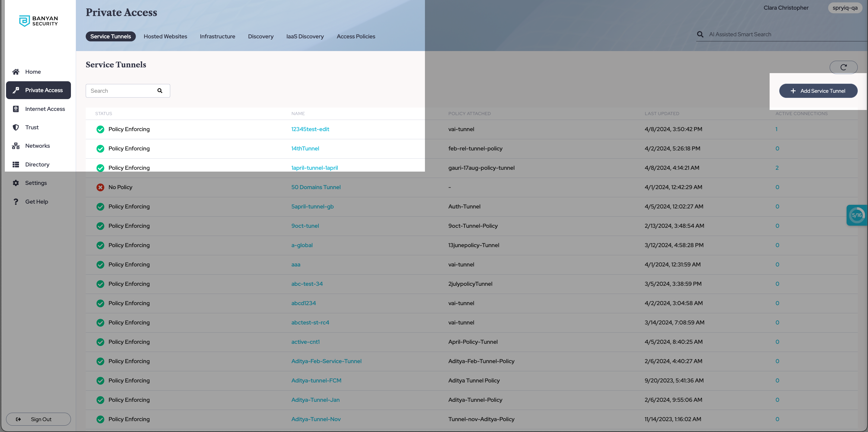Click the Get Help question icon
Viewport: 868px width, 432px height.
[16, 202]
